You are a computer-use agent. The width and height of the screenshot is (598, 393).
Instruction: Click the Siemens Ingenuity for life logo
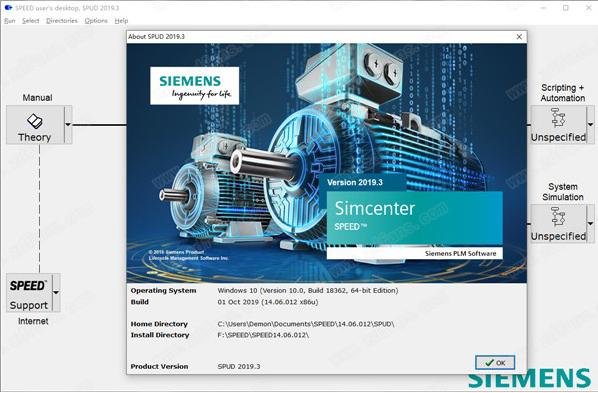pyautogui.click(x=195, y=86)
